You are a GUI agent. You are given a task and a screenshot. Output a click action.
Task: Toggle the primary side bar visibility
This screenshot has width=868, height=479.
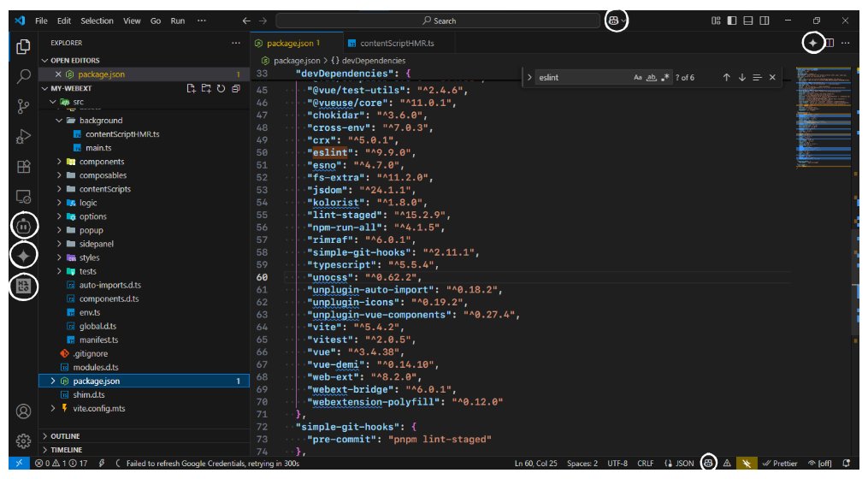(x=732, y=21)
